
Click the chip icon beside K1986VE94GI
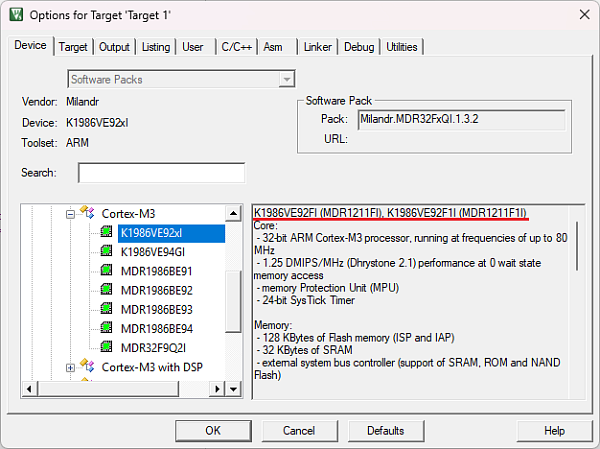[x=108, y=252]
